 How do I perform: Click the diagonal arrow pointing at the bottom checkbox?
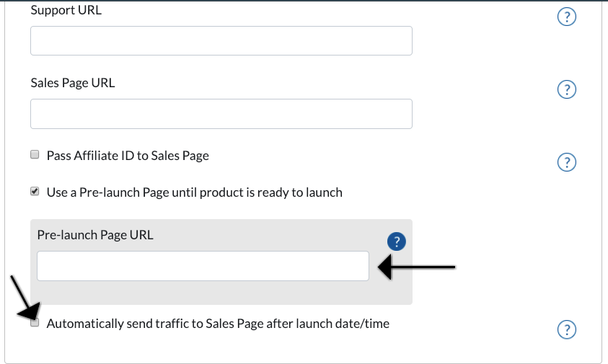pos(25,298)
